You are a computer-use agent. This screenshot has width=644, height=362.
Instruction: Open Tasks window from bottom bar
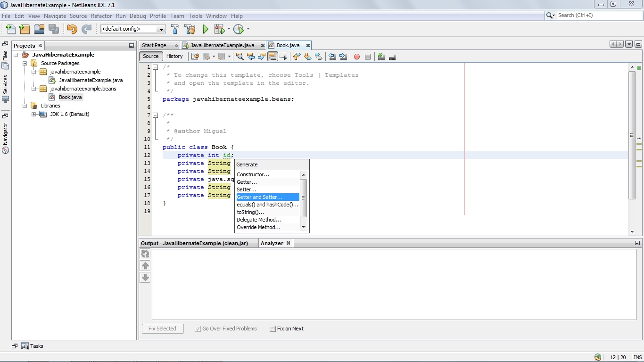[32, 346]
